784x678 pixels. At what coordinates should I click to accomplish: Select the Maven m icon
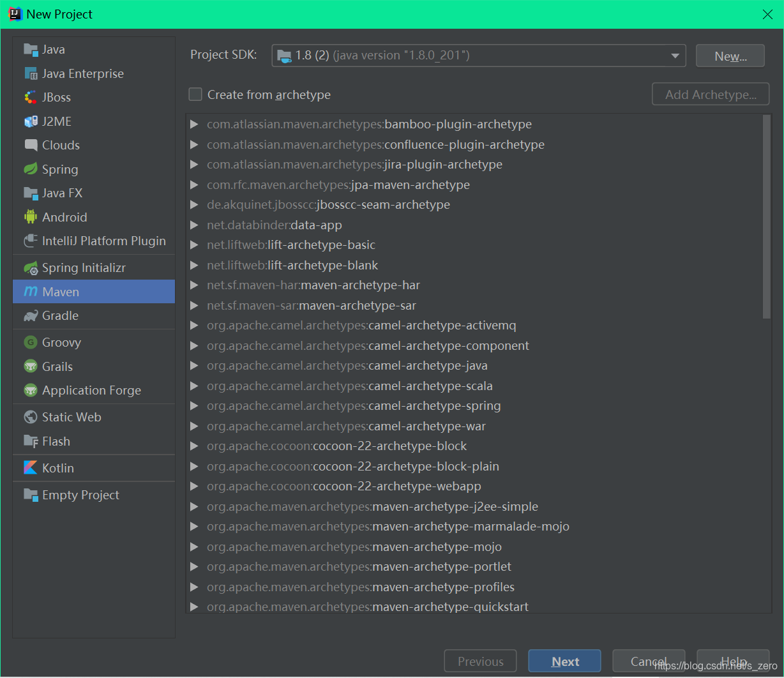[x=31, y=292]
